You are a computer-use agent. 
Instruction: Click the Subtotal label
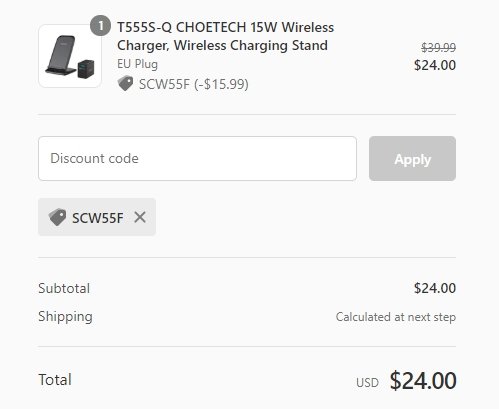pos(64,288)
